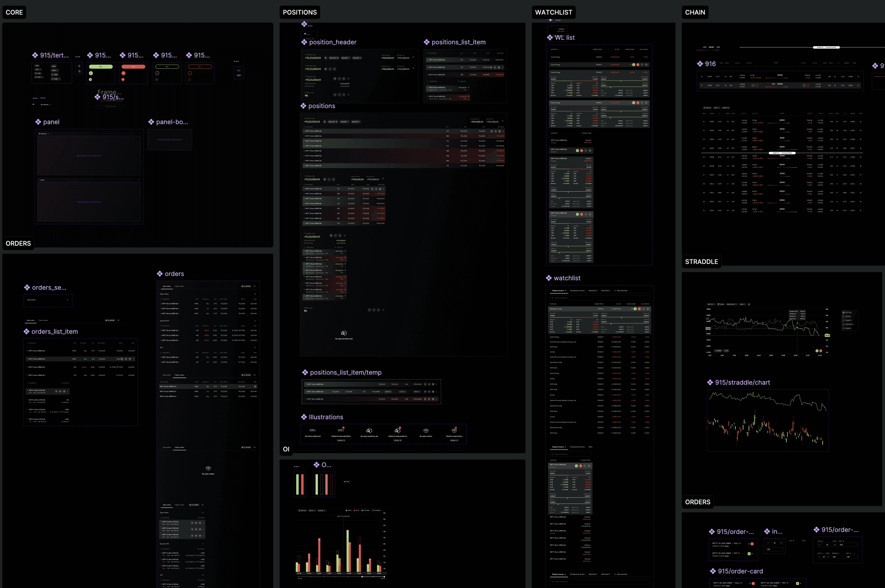885x588 pixels.
Task: Click the orders component diamond icon
Action: click(160, 274)
